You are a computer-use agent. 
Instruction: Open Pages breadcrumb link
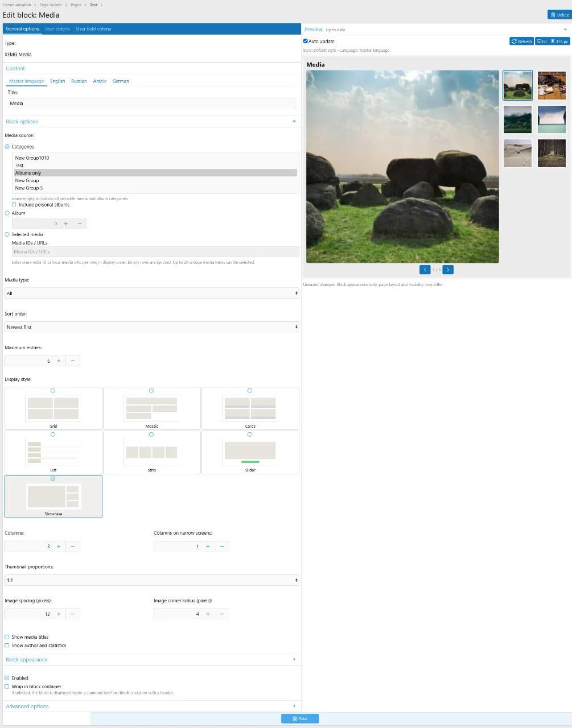76,5
